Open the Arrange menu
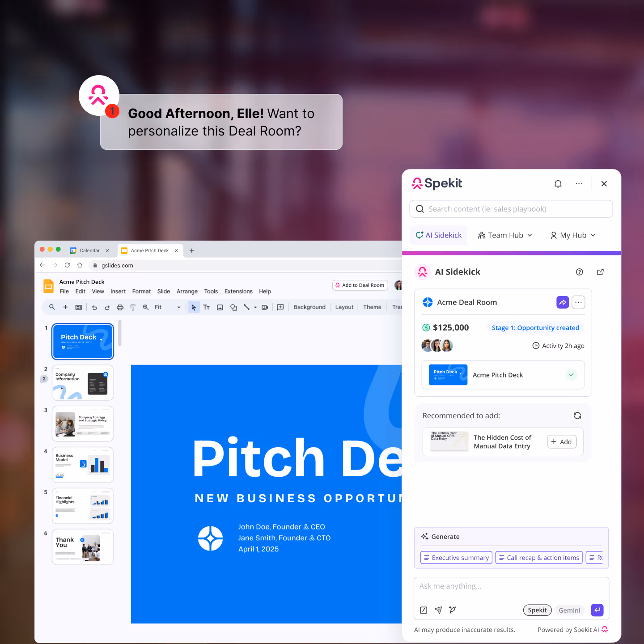This screenshot has width=644, height=644. coord(187,291)
